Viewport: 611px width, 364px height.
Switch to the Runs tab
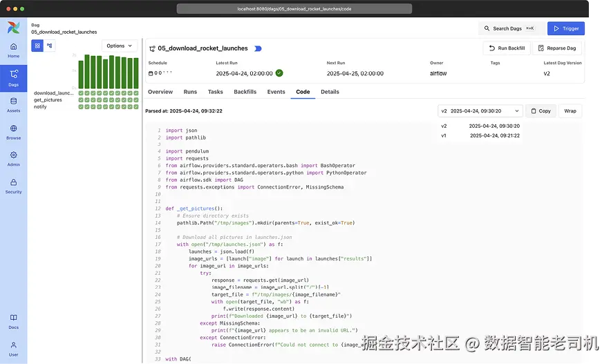190,92
